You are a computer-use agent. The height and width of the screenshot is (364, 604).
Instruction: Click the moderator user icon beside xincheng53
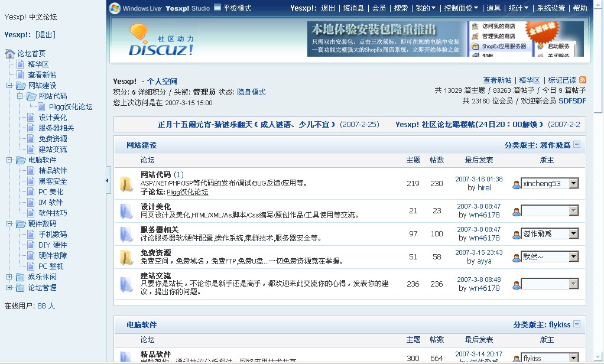click(516, 185)
